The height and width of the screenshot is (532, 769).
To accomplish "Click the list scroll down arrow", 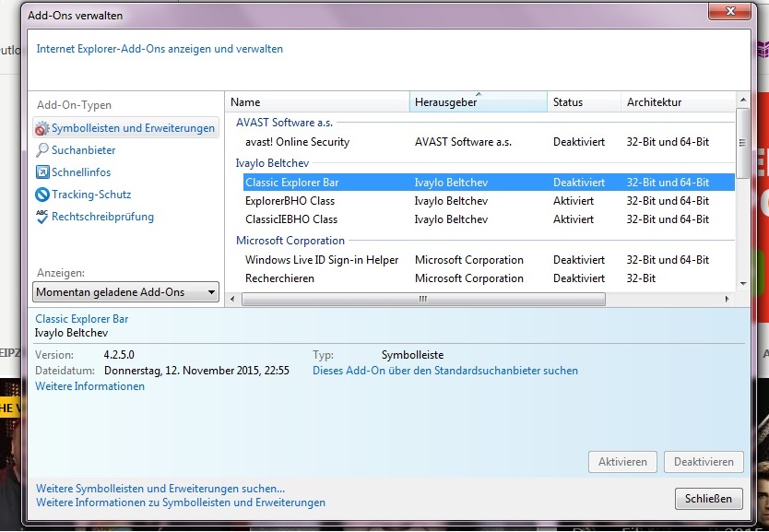I will pos(743,284).
